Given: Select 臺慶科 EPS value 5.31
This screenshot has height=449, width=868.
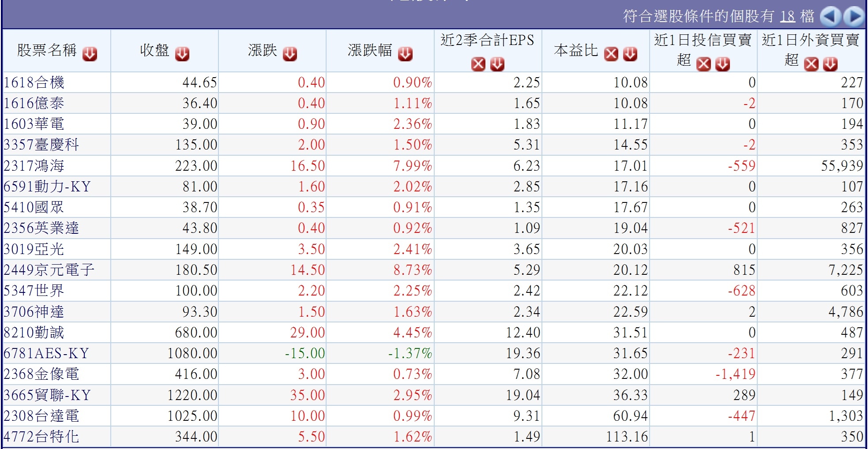Looking at the screenshot, I should (x=527, y=145).
